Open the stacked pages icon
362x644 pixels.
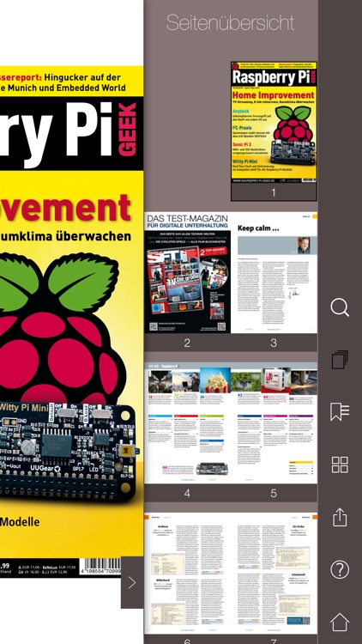pos(340,360)
